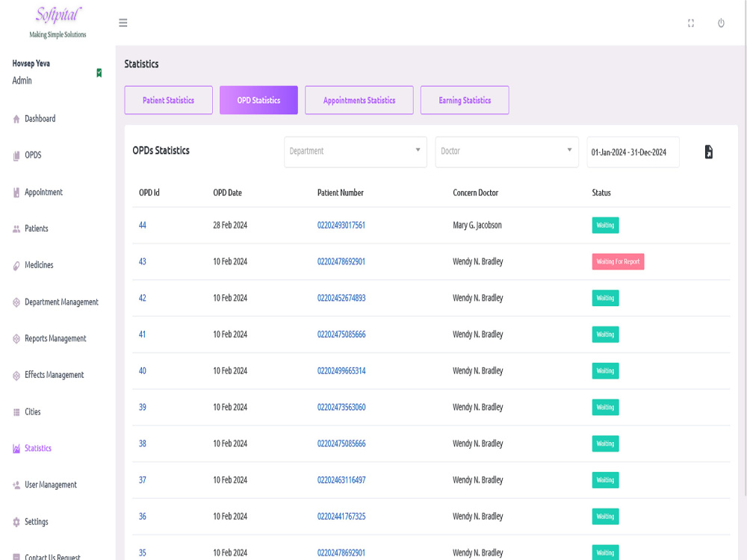Click the 28 Feb 2024 date cell

230,225
